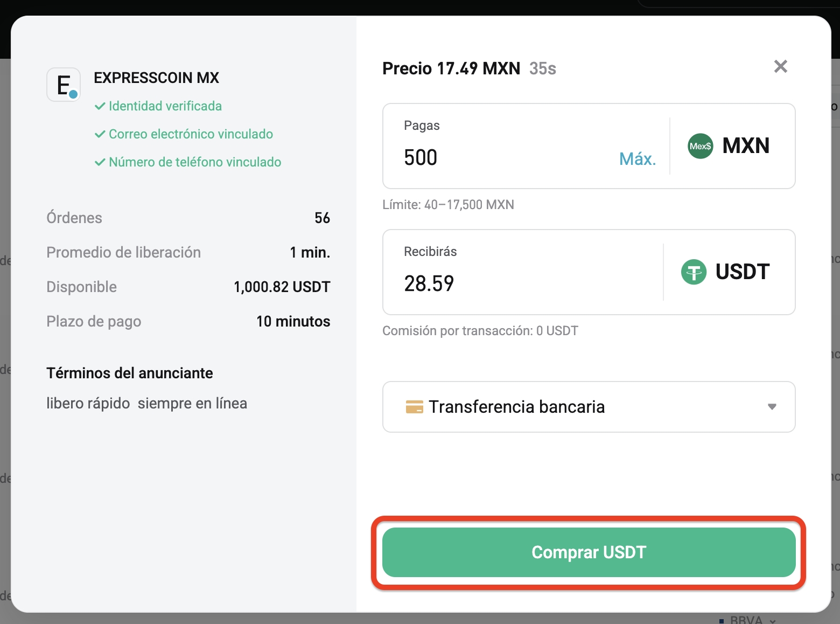Click the Pagas amount input field
Screen dimensions: 840x624
485,157
